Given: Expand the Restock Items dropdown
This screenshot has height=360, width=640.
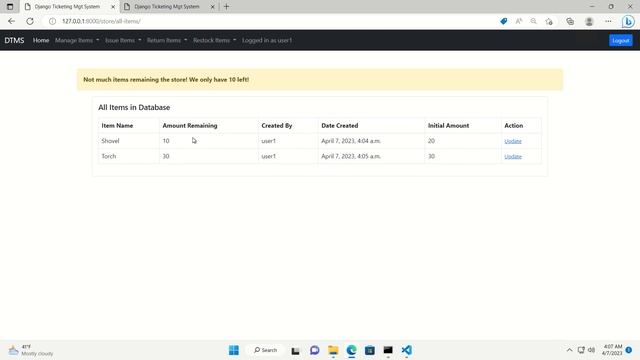Looking at the screenshot, I should (x=215, y=40).
